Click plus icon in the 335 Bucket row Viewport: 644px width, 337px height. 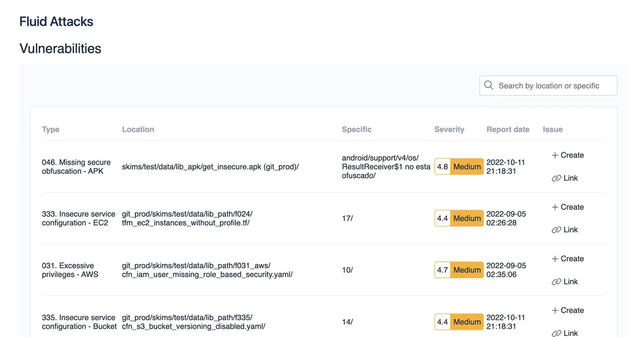point(555,310)
